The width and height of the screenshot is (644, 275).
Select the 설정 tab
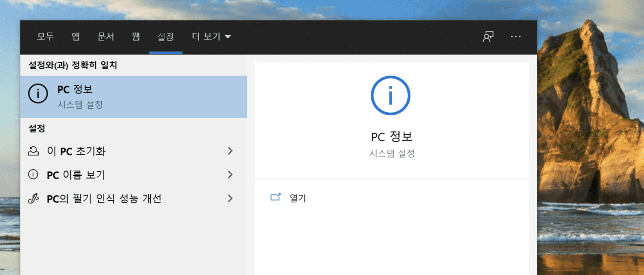166,37
